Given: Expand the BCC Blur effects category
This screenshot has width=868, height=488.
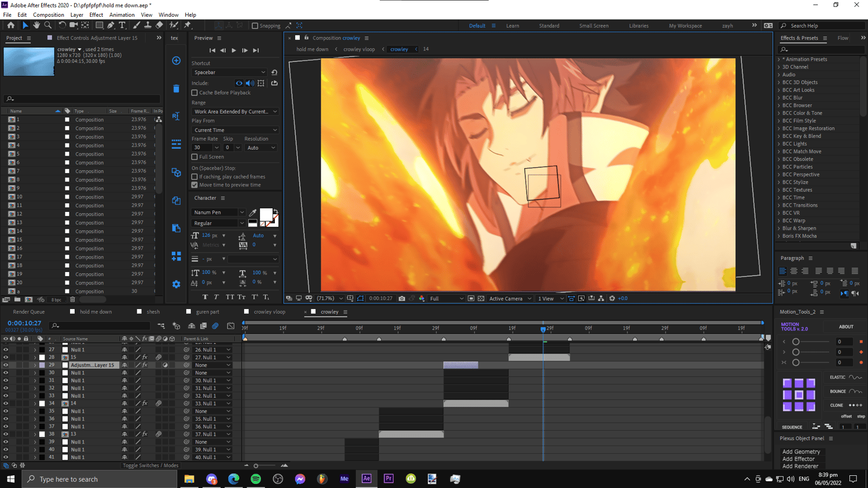Looking at the screenshot, I should click(779, 98).
